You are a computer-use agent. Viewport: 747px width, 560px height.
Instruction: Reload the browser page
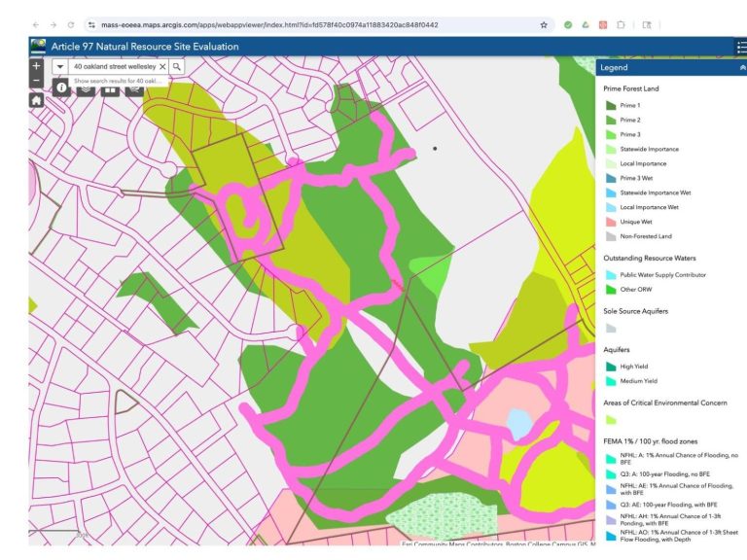pyautogui.click(x=70, y=24)
